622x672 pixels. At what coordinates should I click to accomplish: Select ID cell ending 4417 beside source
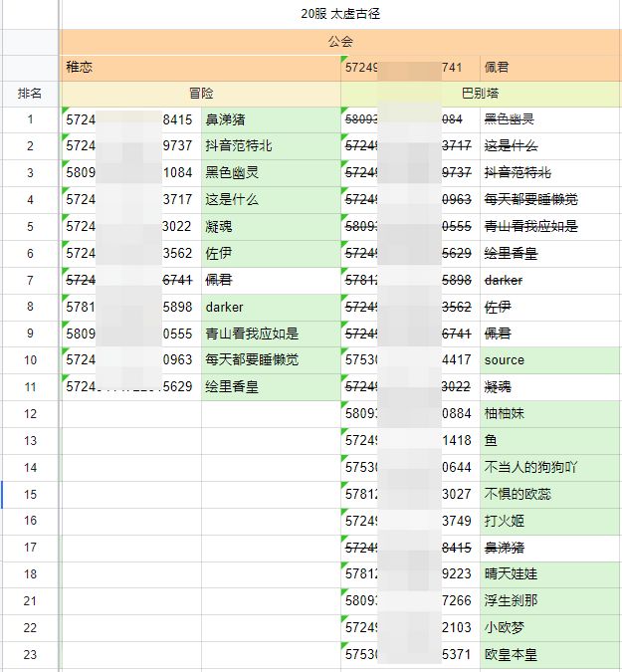point(410,360)
